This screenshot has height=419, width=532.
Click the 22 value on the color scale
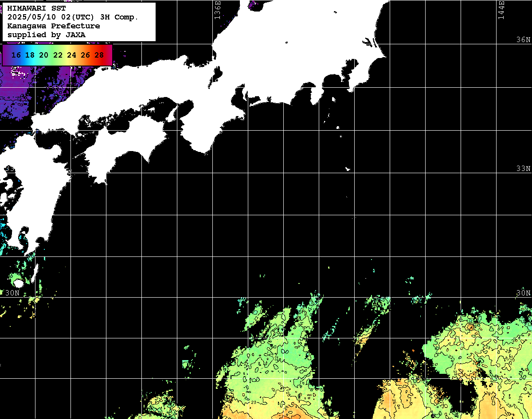58,55
